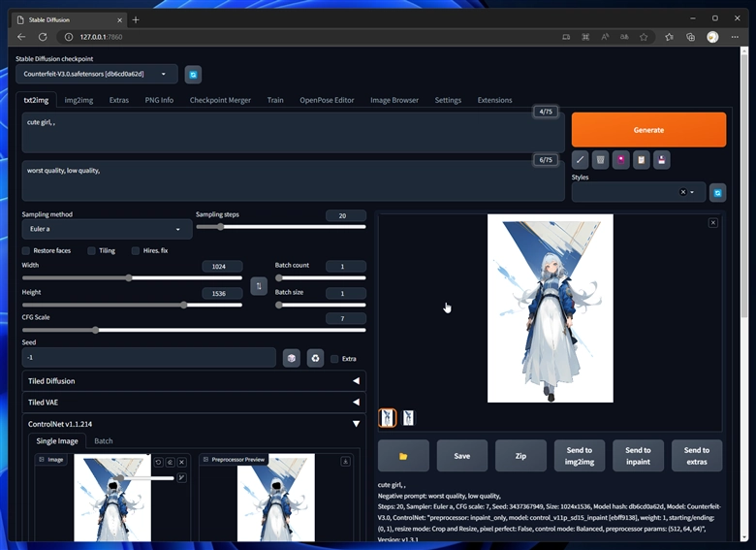Open the Stable Diffusion checkpoint dropdown
This screenshot has height=550, width=756.
click(x=96, y=74)
